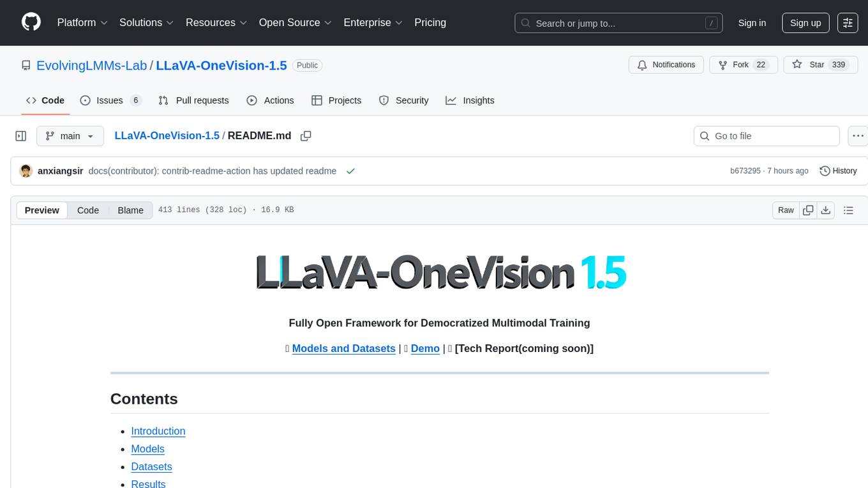Screen dimensions: 868x488
Task: Open the Issues tab
Action: (x=110, y=100)
